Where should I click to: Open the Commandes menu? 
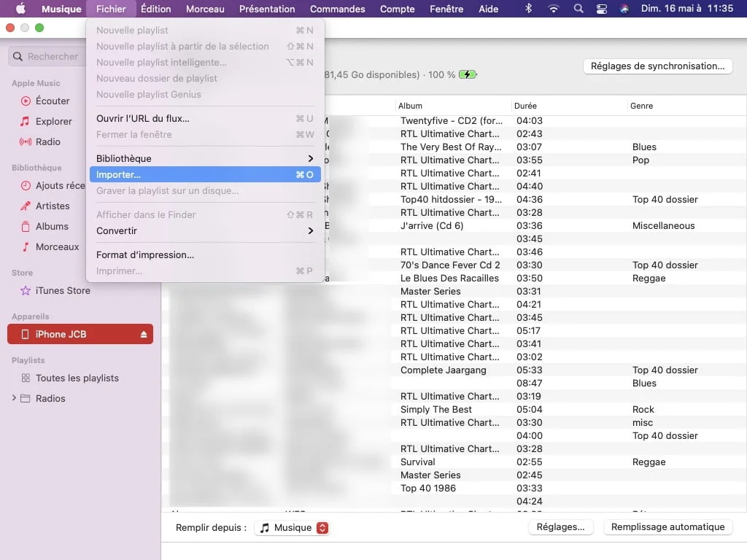pyautogui.click(x=337, y=9)
